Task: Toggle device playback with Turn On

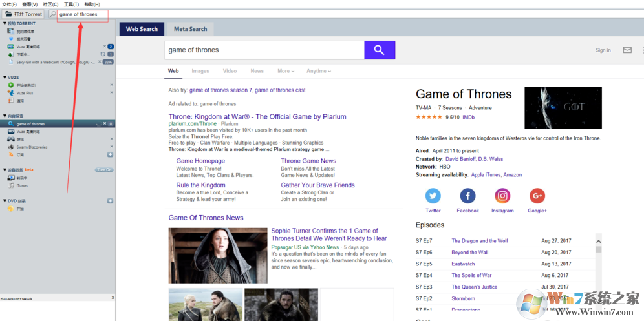Action: click(x=104, y=170)
